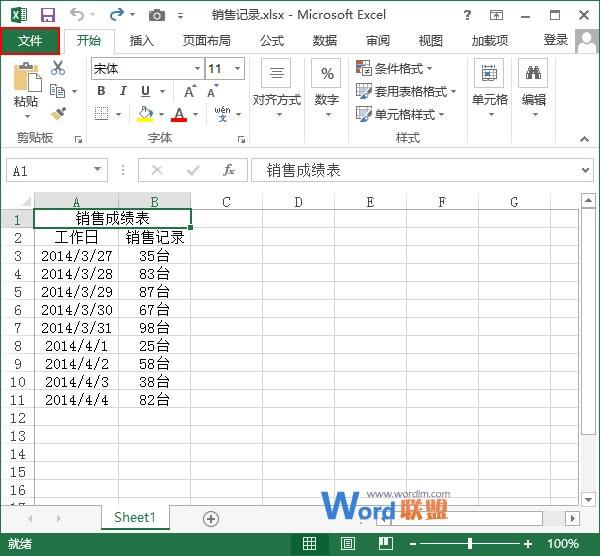
Task: Open the 编辑 editing binoculars group
Action: [533, 88]
